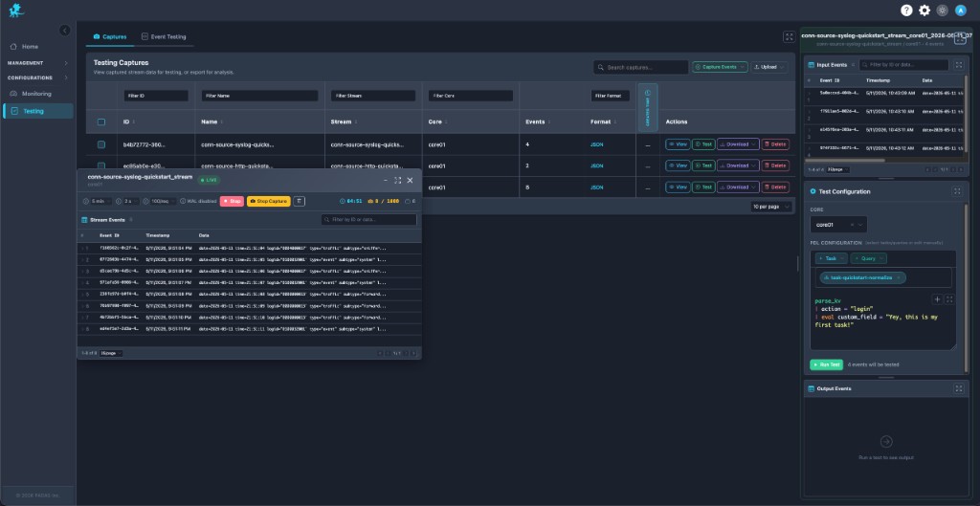The image size is (980, 506).
Task: Filter Input Events by ID or data
Action: pyautogui.click(x=903, y=64)
